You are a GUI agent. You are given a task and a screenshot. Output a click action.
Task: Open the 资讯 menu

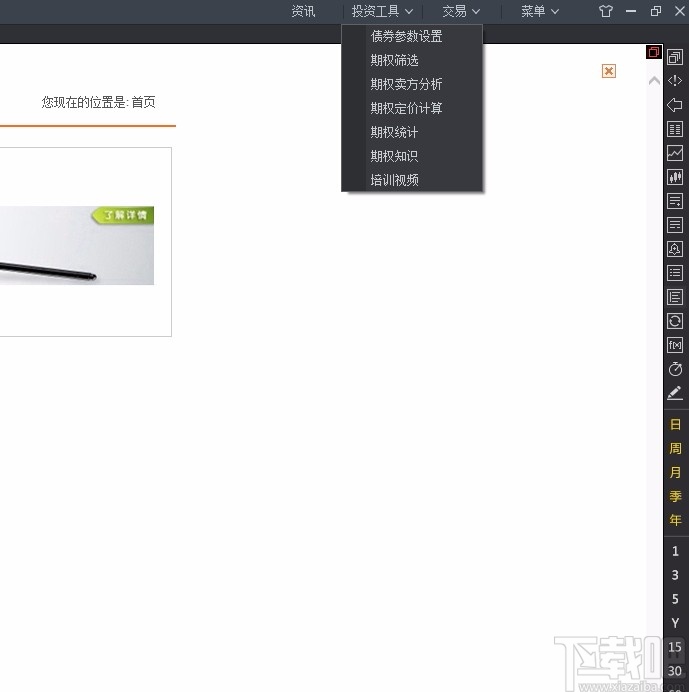(303, 11)
